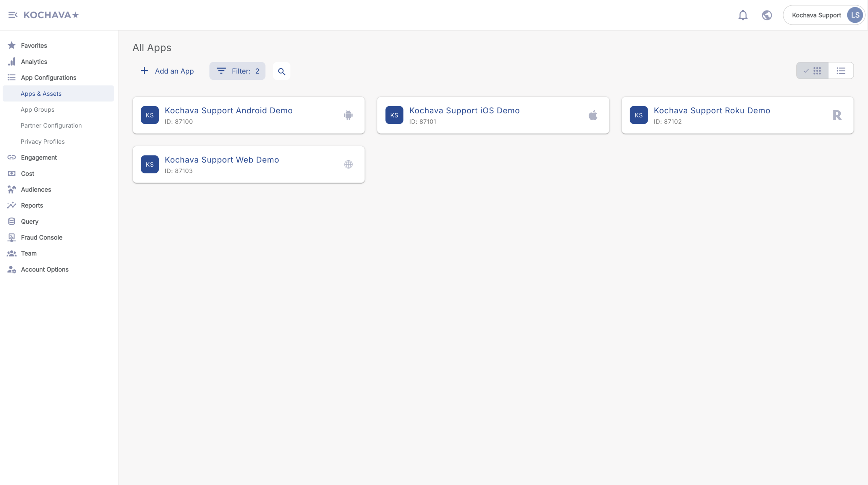Open App Groups in sidebar
868x485 pixels.
tap(37, 110)
